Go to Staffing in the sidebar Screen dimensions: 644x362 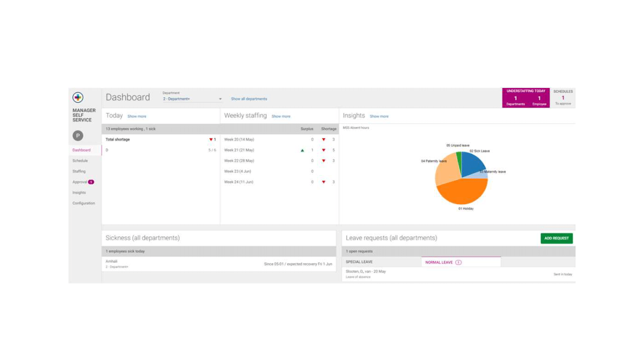[79, 171]
